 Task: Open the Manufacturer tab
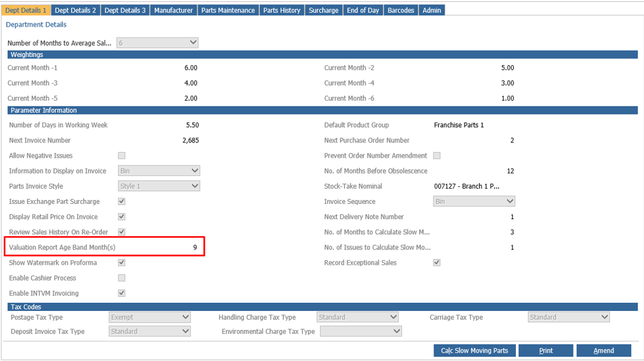(x=173, y=10)
